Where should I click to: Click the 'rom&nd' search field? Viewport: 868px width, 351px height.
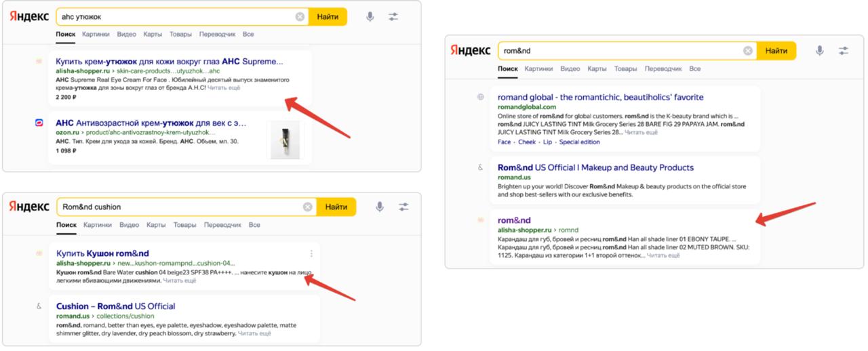tap(627, 51)
